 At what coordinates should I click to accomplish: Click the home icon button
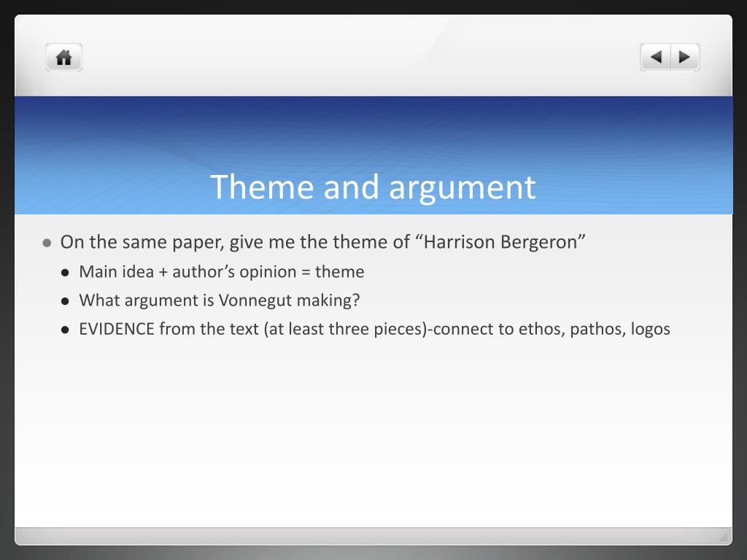pos(64,58)
